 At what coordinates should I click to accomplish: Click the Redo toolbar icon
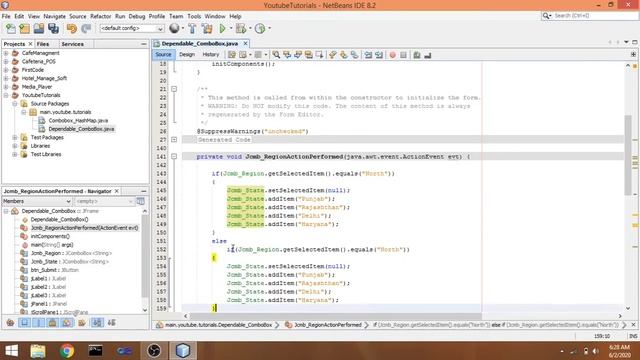(x=86, y=28)
